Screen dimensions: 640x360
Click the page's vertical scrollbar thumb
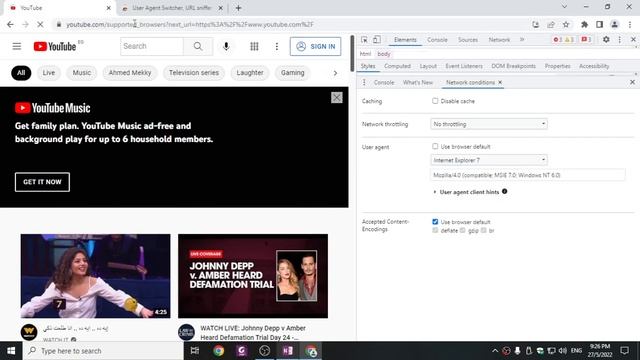point(352,53)
